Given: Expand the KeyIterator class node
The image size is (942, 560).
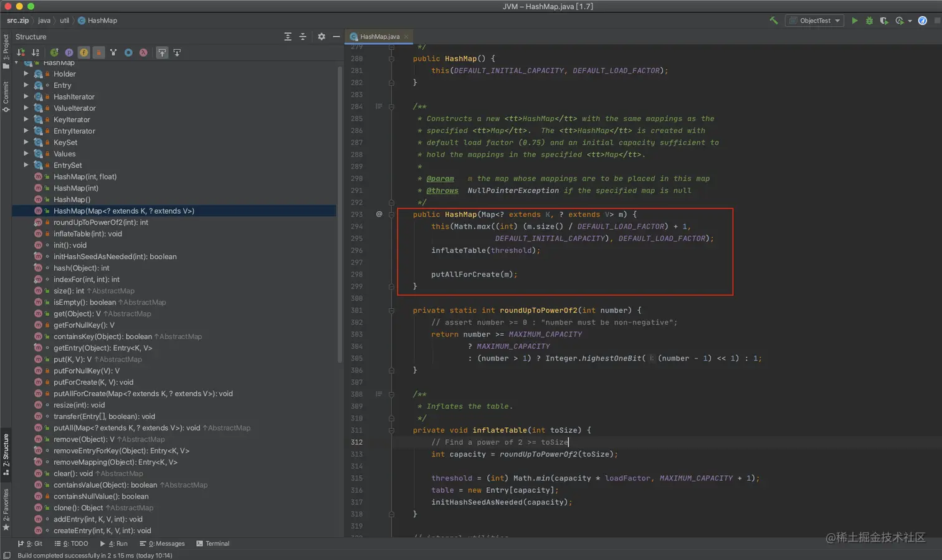Looking at the screenshot, I should pyautogui.click(x=26, y=119).
